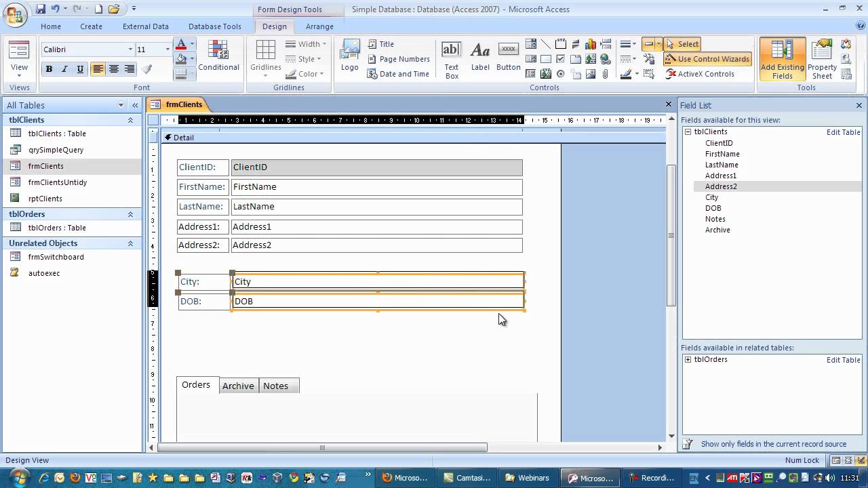
Task: Insert a Text Box control
Action: pyautogui.click(x=452, y=59)
